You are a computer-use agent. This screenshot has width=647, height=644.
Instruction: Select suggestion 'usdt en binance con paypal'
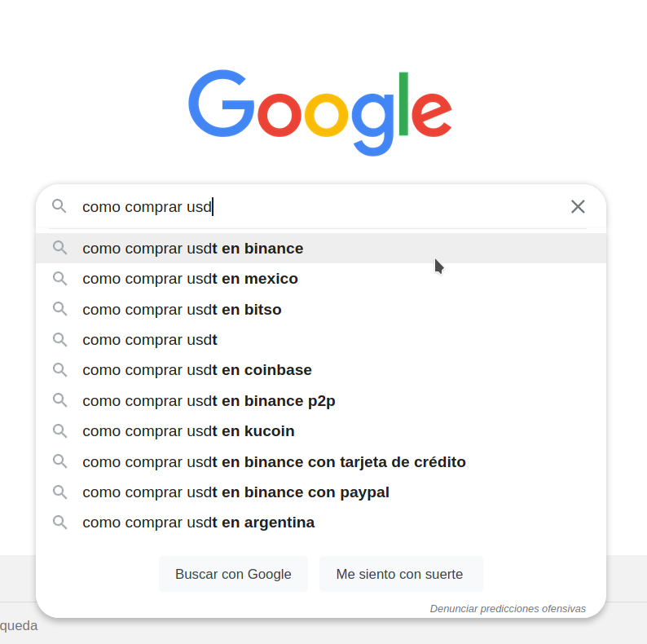click(x=321, y=492)
